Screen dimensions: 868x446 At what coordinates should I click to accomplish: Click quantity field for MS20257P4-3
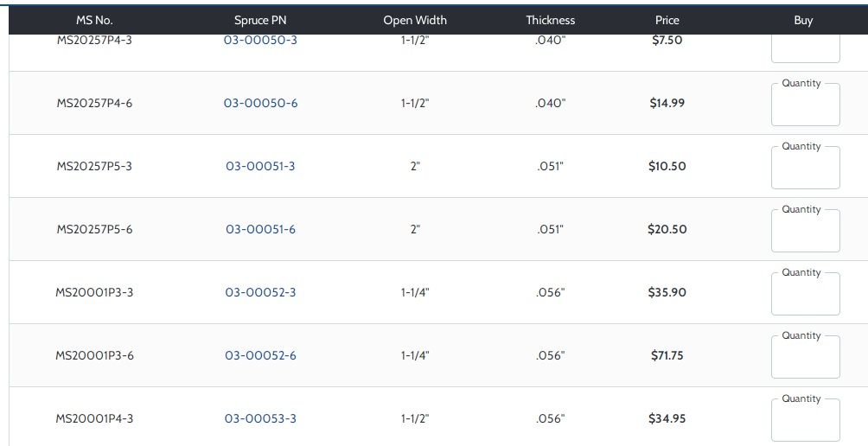805,48
